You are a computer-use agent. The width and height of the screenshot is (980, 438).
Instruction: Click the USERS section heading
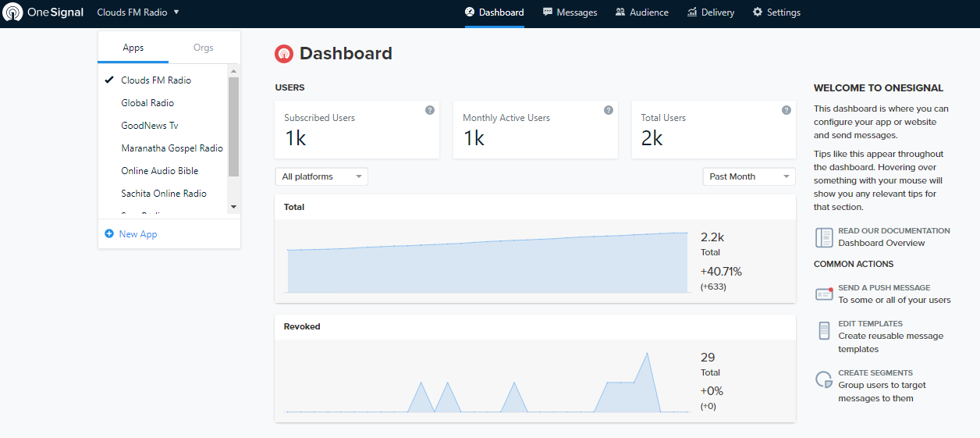289,87
